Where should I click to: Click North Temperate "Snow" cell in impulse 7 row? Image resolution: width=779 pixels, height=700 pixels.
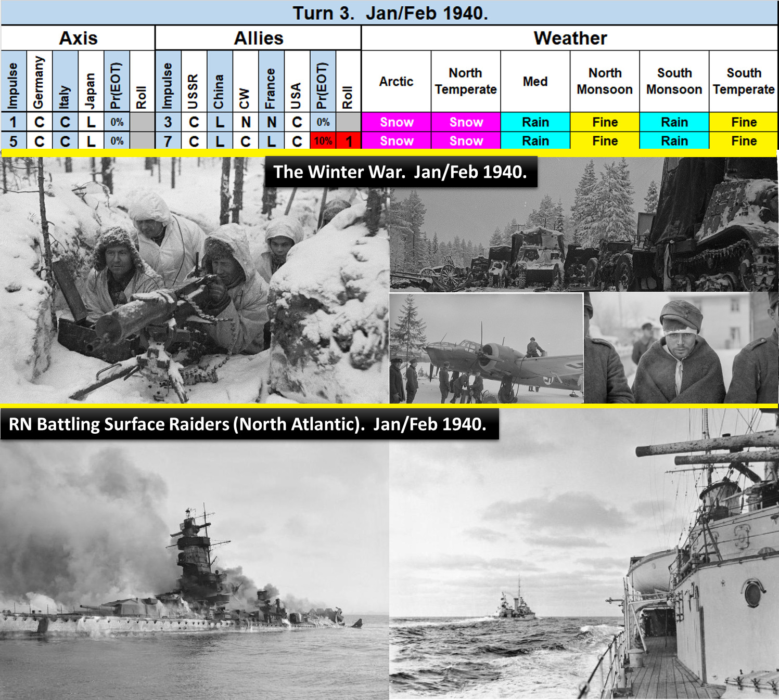point(466,141)
